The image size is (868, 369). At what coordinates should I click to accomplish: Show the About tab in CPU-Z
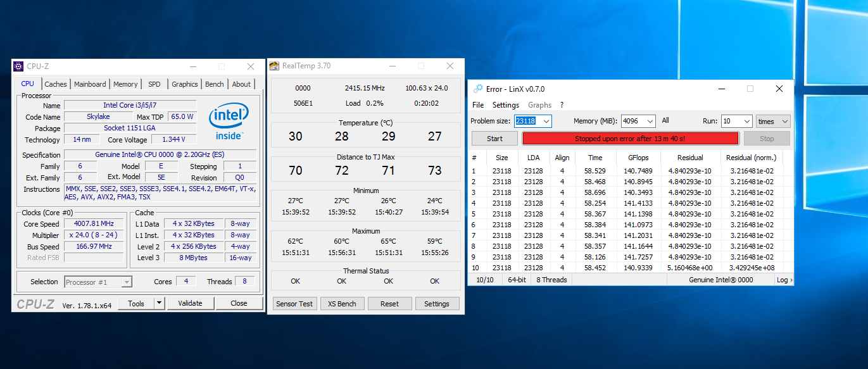241,84
